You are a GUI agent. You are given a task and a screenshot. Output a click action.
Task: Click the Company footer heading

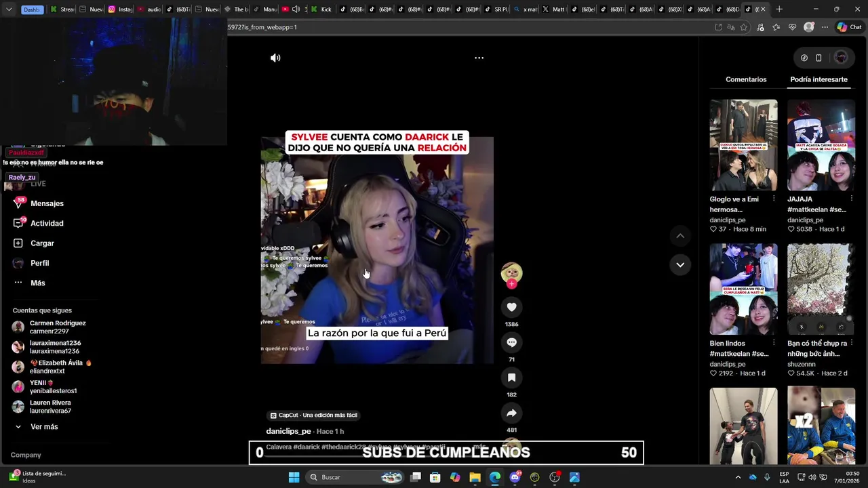(x=26, y=455)
